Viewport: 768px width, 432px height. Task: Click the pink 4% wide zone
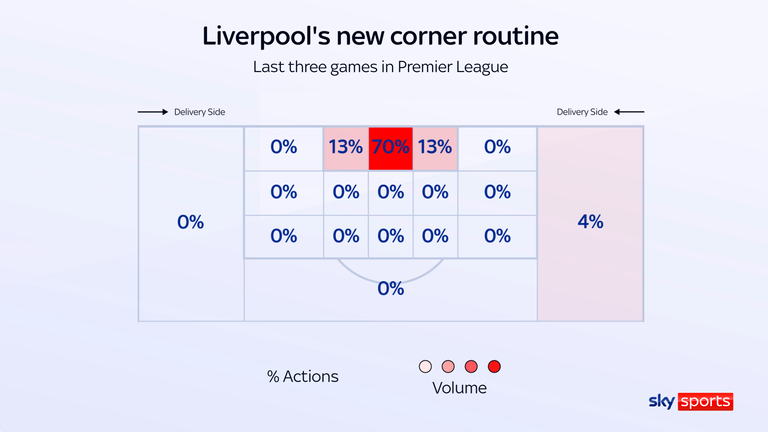[x=590, y=222]
